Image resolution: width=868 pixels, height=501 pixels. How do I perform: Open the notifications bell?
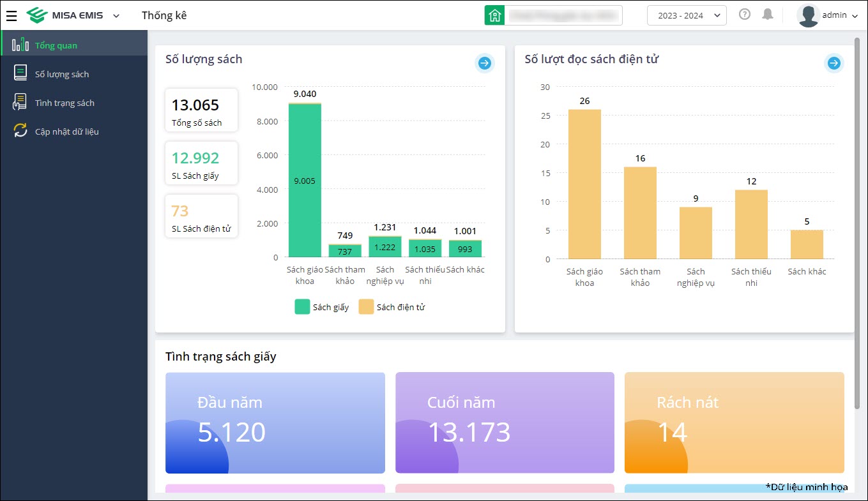(768, 15)
